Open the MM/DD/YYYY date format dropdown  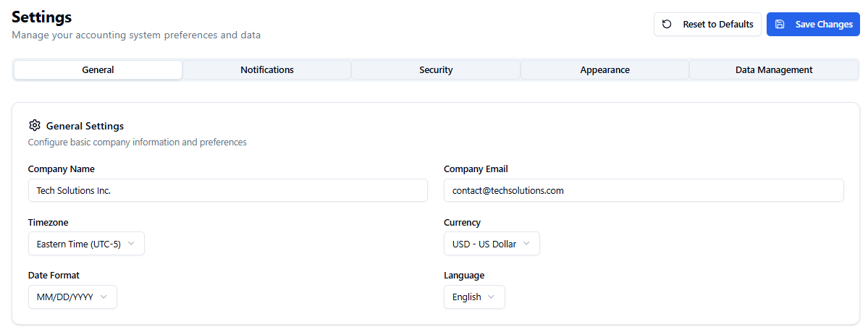click(x=72, y=297)
